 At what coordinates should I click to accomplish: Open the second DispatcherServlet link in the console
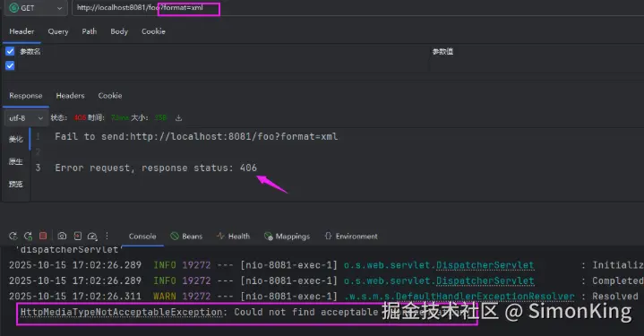pos(485,281)
